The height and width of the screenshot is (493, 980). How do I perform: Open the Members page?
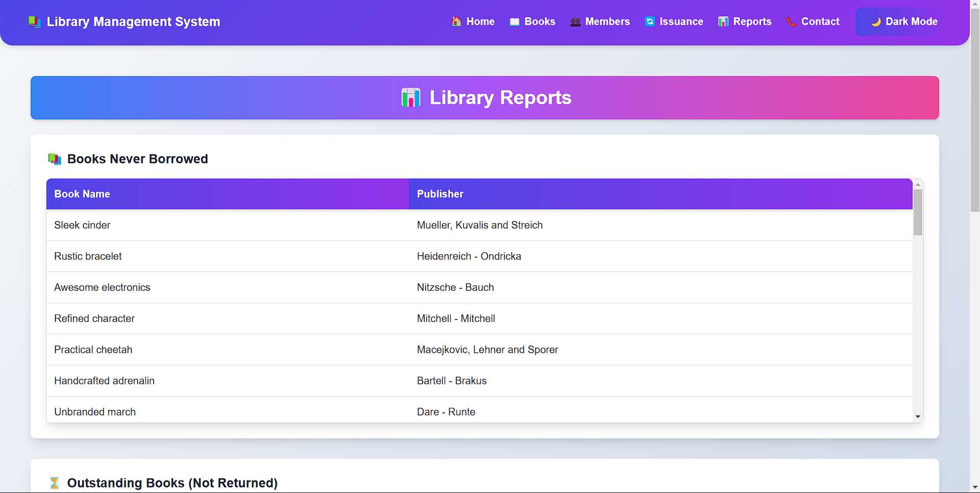[x=600, y=21]
